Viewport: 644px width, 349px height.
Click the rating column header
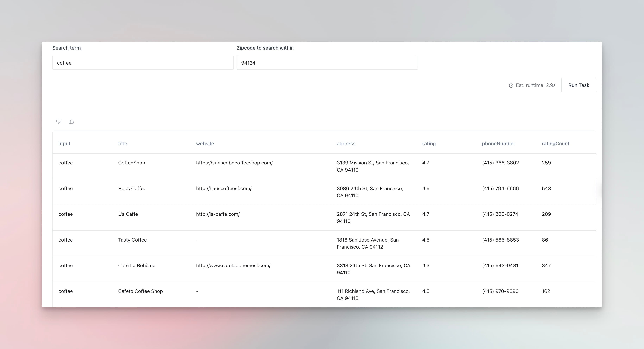point(429,144)
